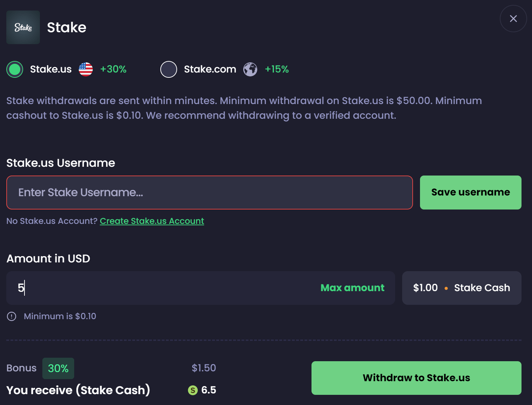Click the US flag icon
Image resolution: width=532 pixels, height=405 pixels.
tap(86, 69)
